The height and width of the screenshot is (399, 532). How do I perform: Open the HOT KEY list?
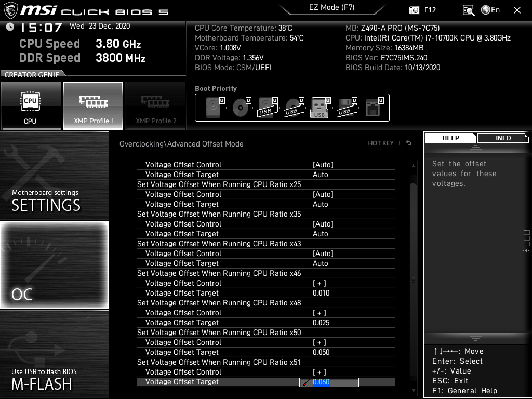[381, 143]
